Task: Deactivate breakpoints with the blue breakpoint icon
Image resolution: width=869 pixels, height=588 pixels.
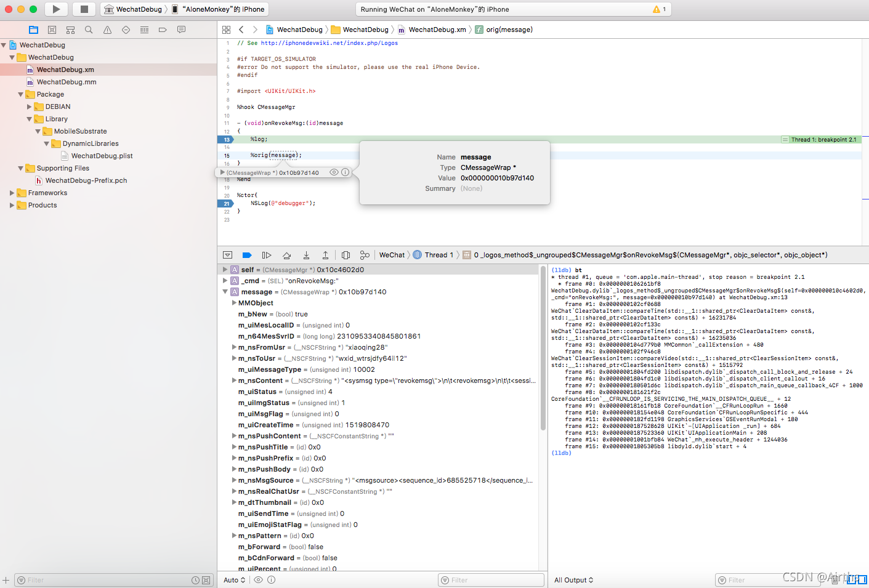Action: 247,255
